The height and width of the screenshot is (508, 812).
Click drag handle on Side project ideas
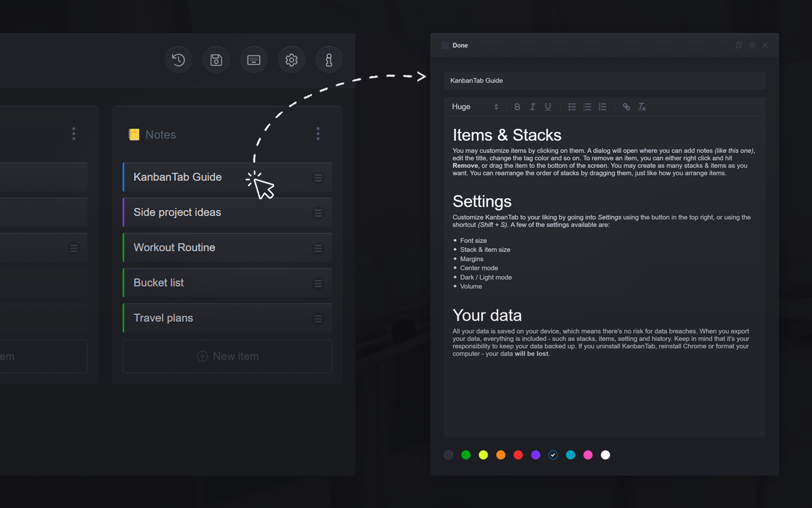318,213
